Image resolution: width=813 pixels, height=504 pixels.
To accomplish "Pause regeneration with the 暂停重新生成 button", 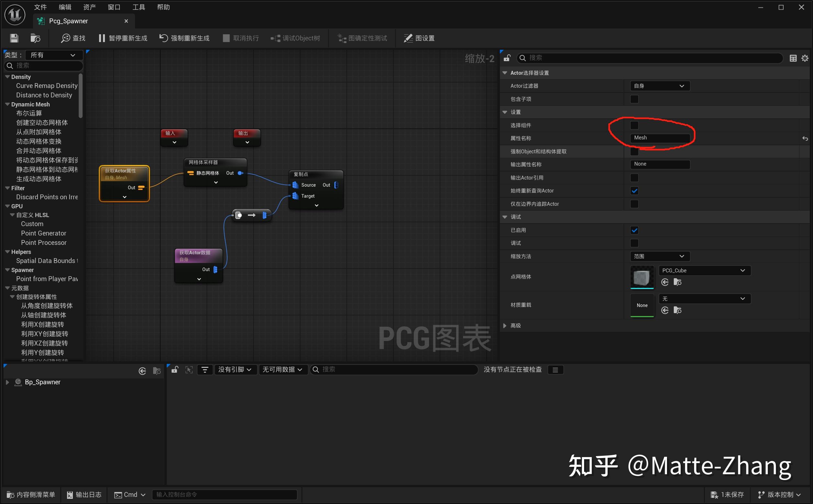I will (123, 38).
